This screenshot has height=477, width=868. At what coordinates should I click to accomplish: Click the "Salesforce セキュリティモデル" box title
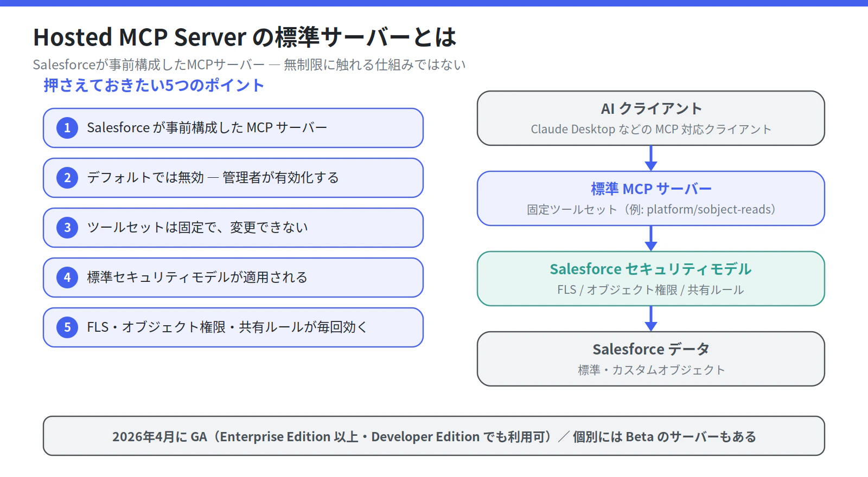pyautogui.click(x=651, y=269)
